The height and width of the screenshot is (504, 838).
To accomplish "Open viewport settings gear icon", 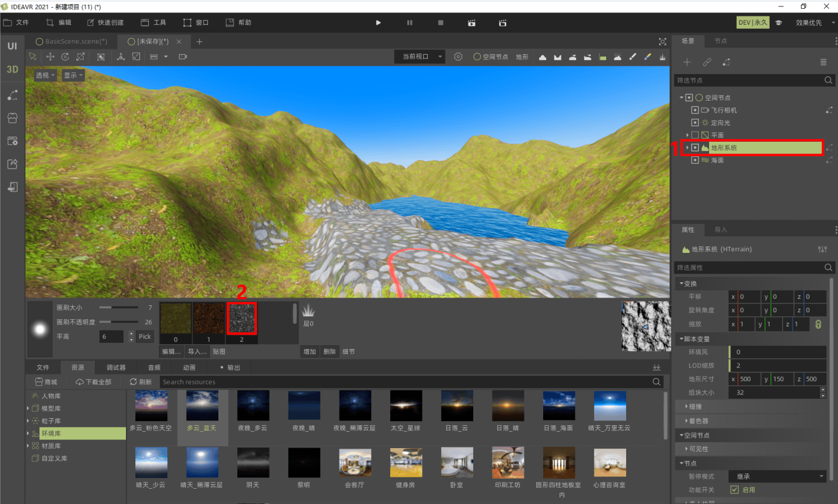I will (458, 56).
